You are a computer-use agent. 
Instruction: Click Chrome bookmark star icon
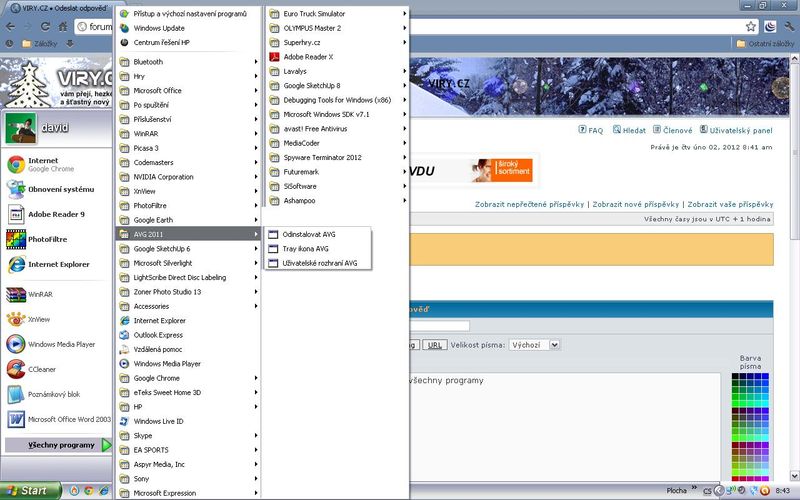[751, 27]
